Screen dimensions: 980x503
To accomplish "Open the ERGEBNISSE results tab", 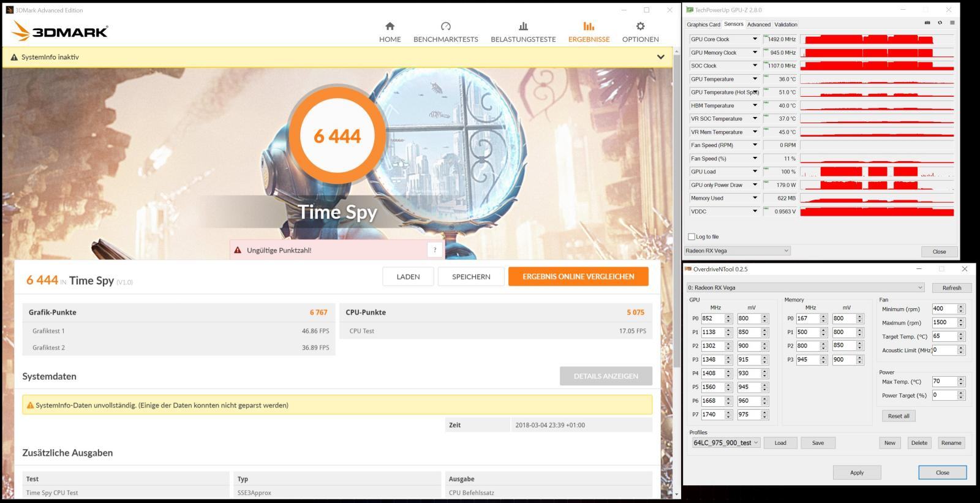I will point(589,32).
